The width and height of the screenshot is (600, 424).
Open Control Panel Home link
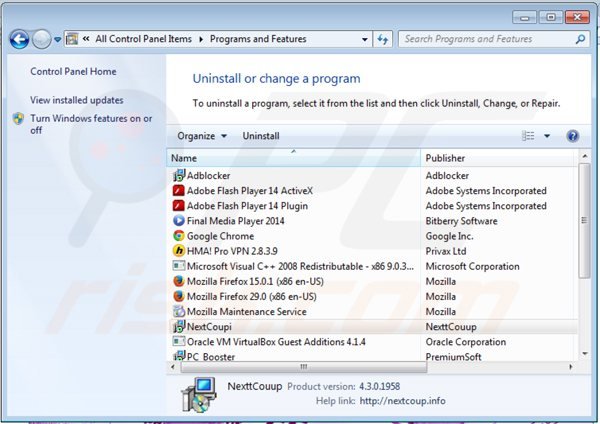(73, 72)
